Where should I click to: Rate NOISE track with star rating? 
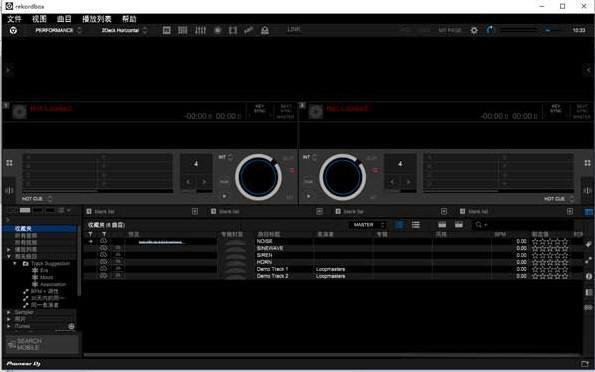point(550,241)
